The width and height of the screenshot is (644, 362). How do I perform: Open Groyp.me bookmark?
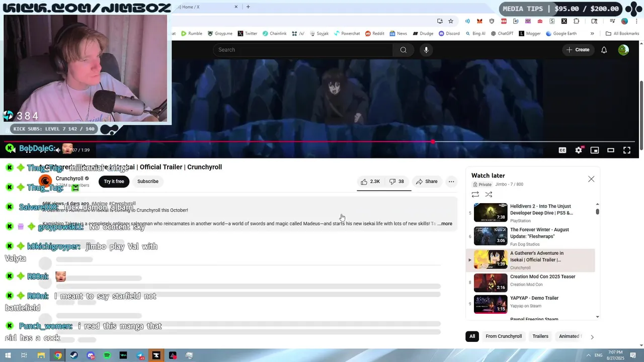(x=220, y=34)
